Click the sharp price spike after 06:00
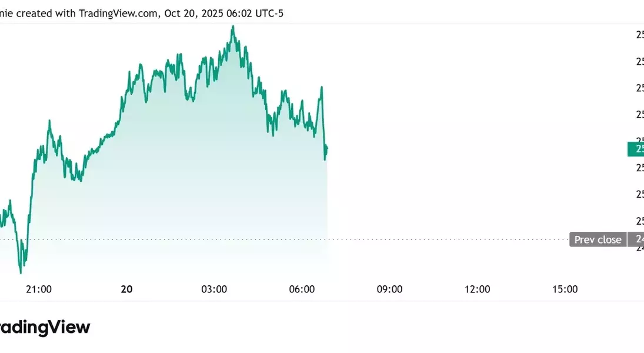The width and height of the screenshot is (644, 353). (x=322, y=87)
